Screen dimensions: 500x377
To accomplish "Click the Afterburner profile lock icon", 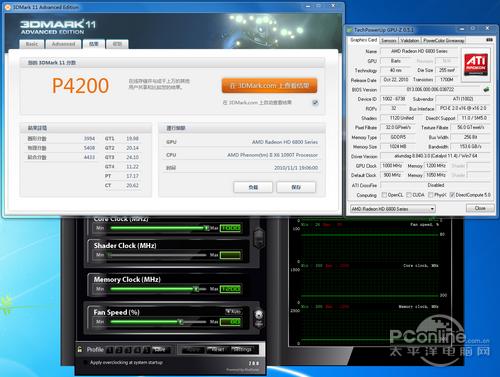I will click(80, 349).
